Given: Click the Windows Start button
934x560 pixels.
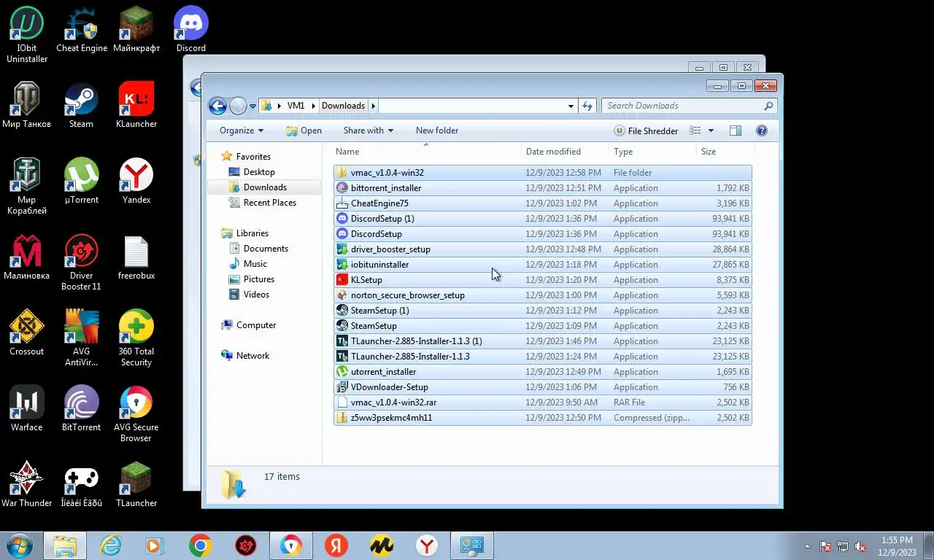Looking at the screenshot, I should tap(20, 545).
